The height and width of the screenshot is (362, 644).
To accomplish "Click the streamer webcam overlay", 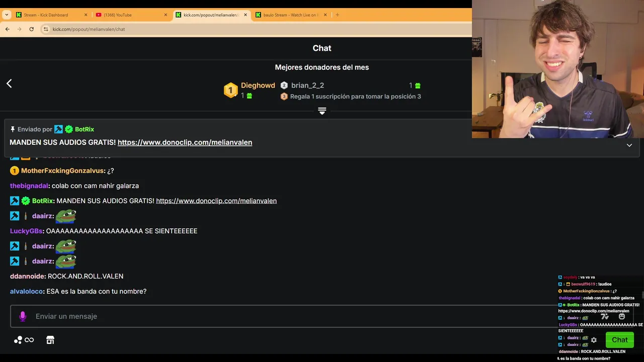I will 558,69.
